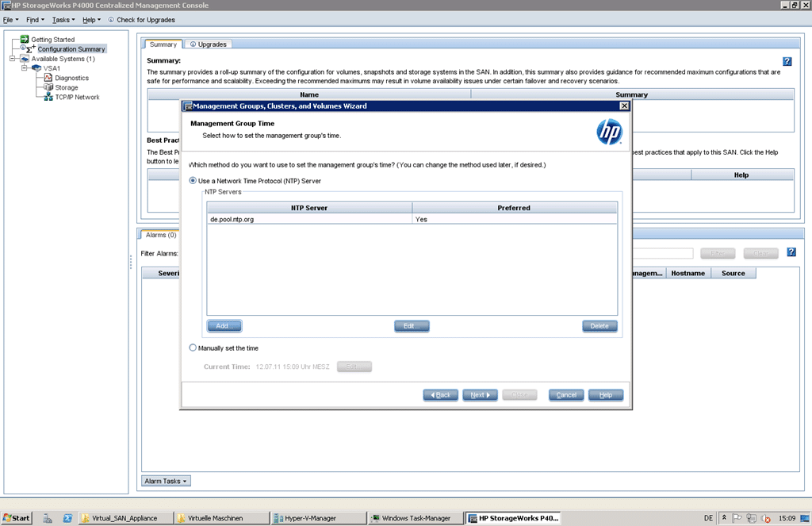Click the Hostname column header in alarms
This screenshot has height=526, width=812.
tap(688, 273)
